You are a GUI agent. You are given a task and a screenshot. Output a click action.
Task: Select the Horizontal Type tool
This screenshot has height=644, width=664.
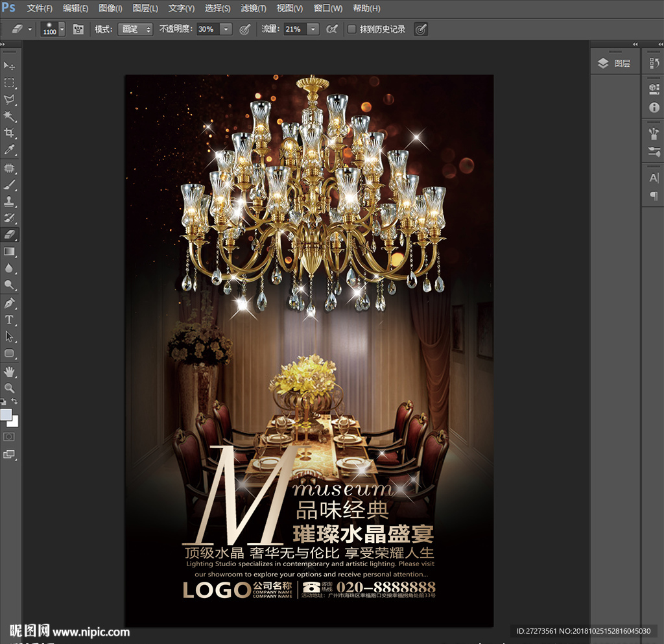click(x=9, y=320)
